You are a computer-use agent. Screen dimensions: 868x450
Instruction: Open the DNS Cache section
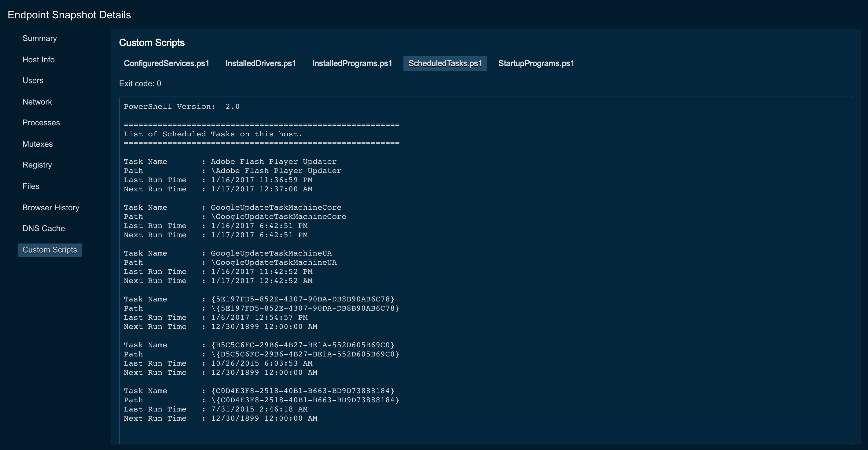(43, 229)
